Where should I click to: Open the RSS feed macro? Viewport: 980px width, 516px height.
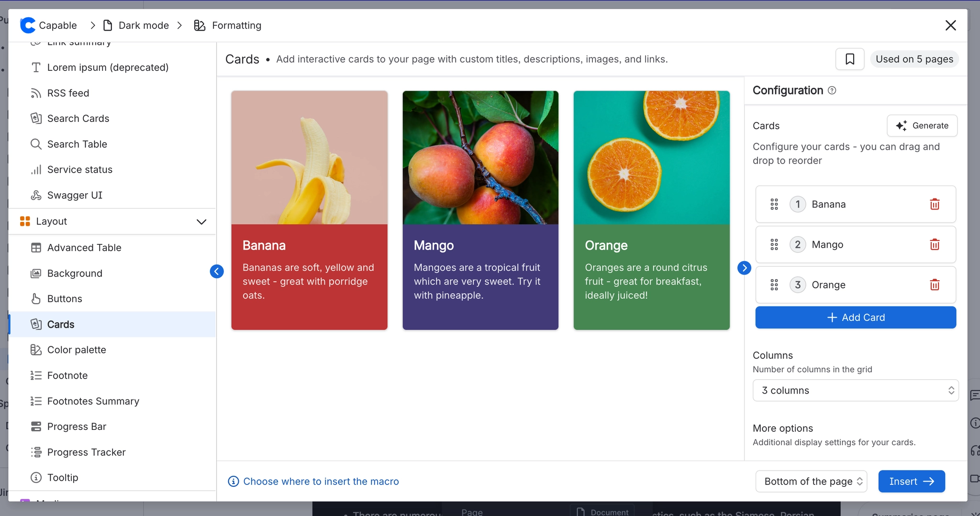[68, 93]
